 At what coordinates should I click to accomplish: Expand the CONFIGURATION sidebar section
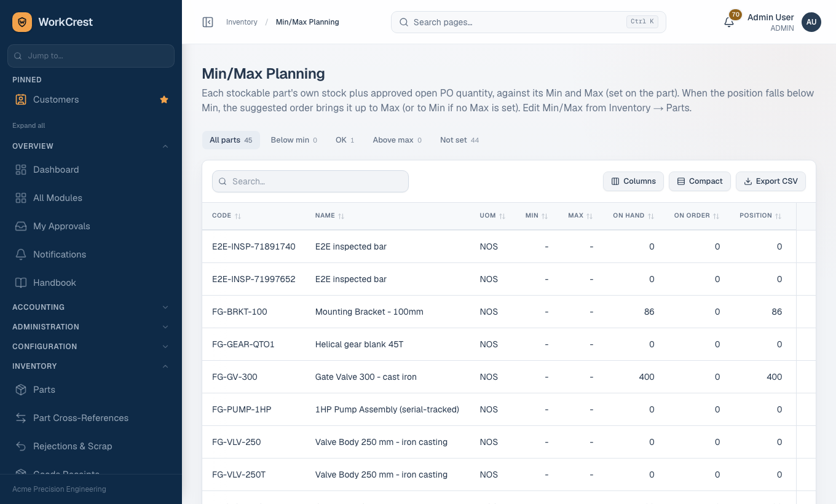tap(91, 347)
